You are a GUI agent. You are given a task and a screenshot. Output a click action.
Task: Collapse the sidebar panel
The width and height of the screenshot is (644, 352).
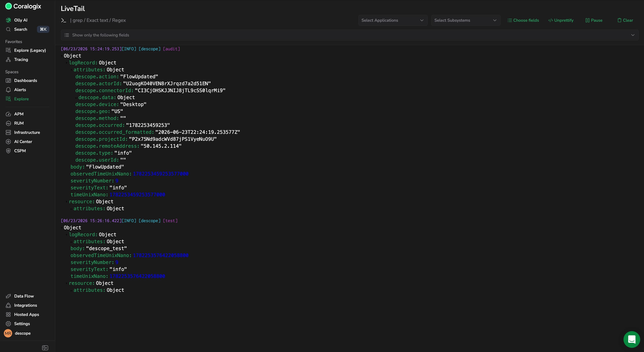[x=45, y=348]
